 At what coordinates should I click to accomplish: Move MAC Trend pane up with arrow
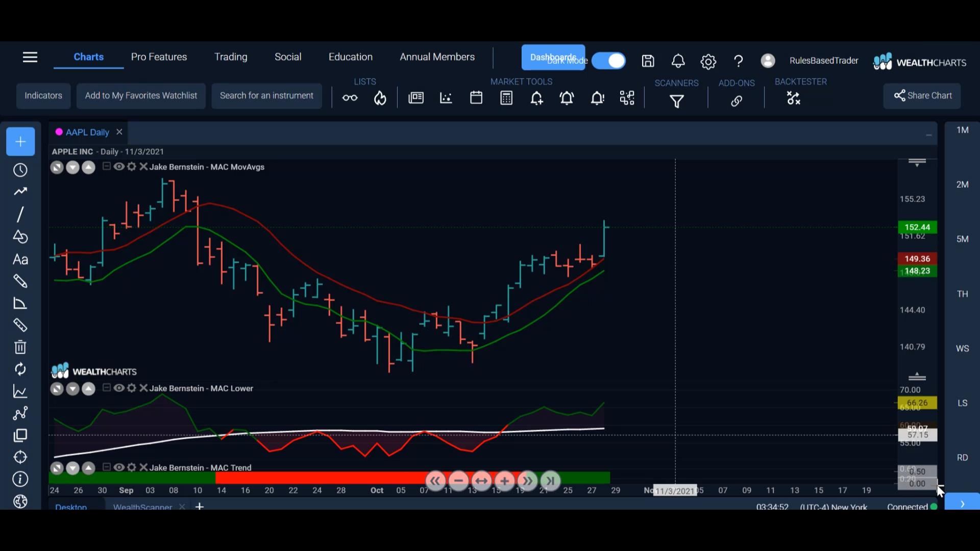pos(88,468)
